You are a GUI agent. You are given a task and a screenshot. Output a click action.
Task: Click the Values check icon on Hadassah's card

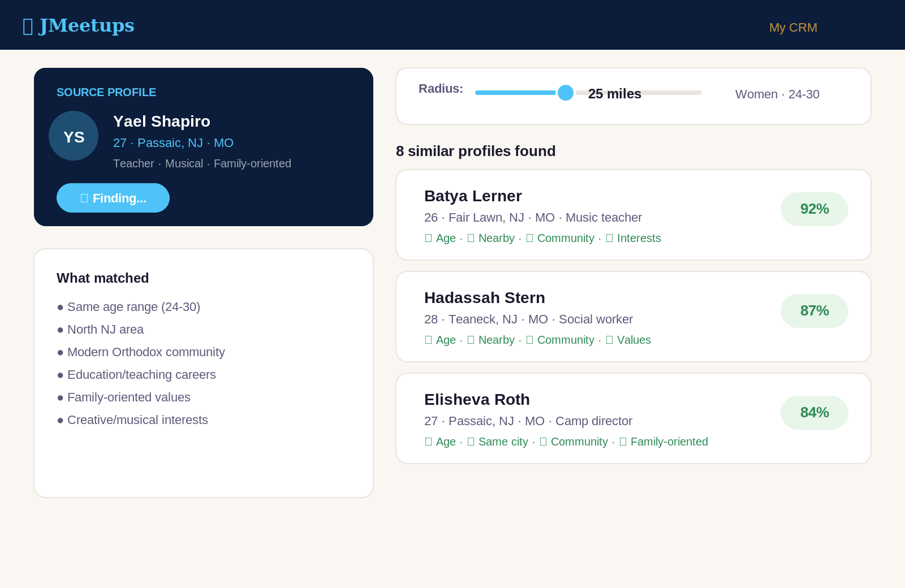(610, 340)
